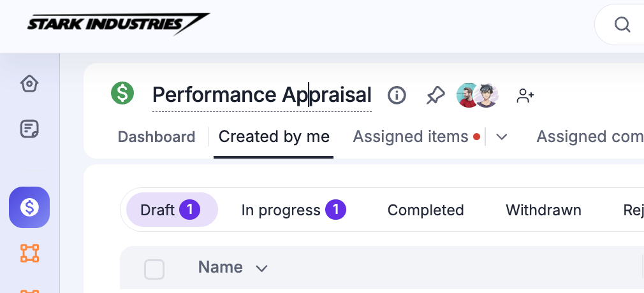Open the notes icon in the sidebar
Screen dimensions: 644x293
pyautogui.click(x=29, y=129)
